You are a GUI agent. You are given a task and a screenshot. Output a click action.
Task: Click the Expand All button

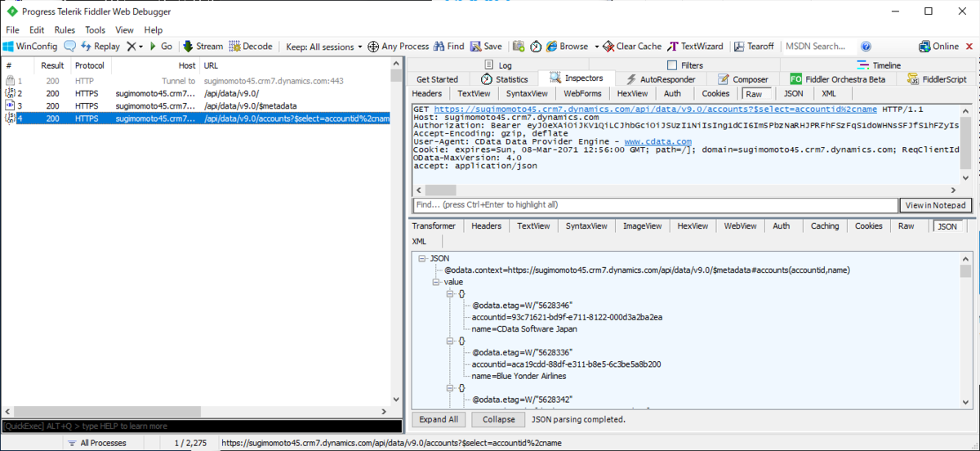coord(439,419)
